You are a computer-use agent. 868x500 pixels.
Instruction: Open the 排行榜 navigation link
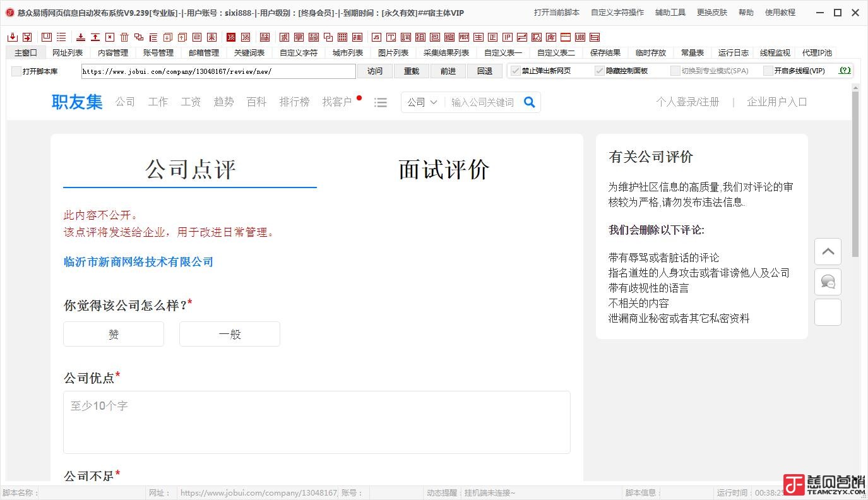coord(294,102)
